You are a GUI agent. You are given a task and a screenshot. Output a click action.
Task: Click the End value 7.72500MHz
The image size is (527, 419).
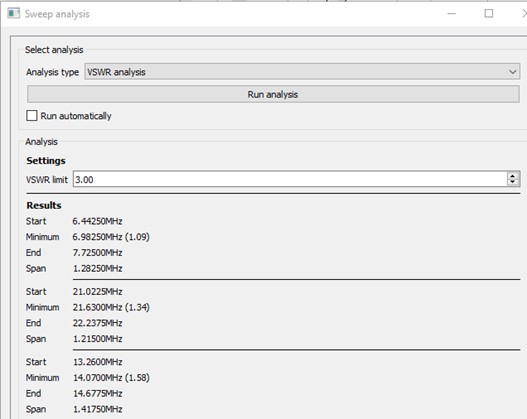coord(97,253)
